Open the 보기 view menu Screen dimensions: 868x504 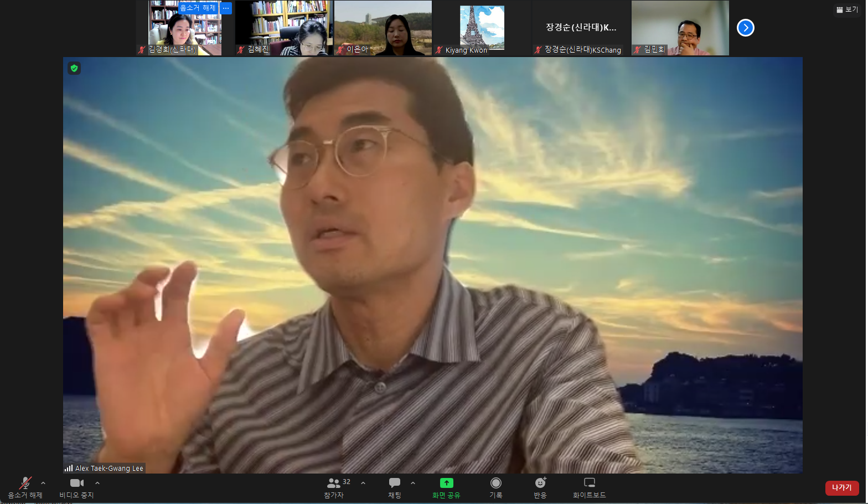coord(848,9)
